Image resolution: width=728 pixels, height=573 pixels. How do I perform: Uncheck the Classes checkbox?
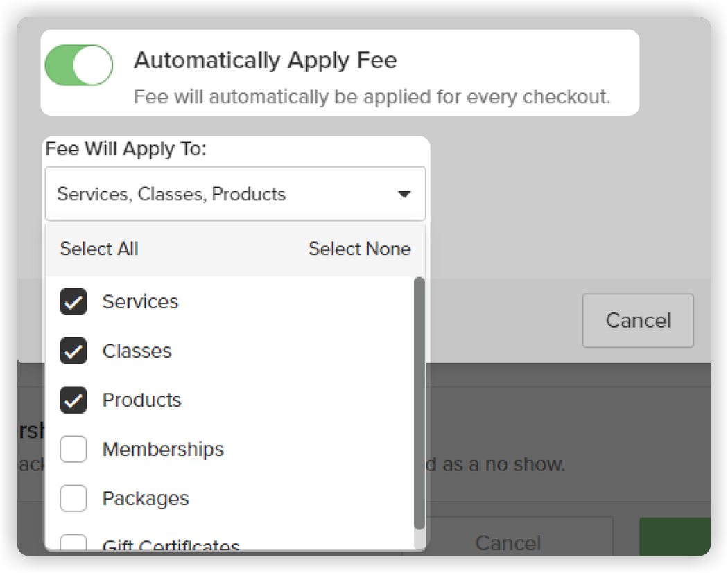pos(73,351)
